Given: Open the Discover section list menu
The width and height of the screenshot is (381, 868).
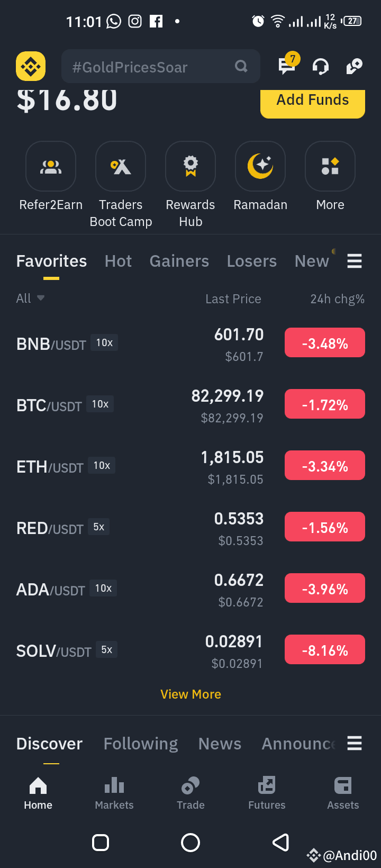Looking at the screenshot, I should coord(355,743).
